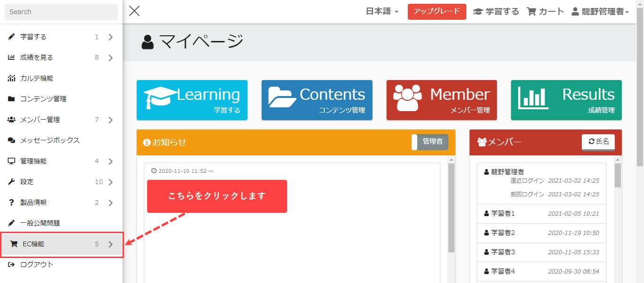
Task: Select ログアウト in the sidebar menu
Action: pyautogui.click(x=37, y=265)
